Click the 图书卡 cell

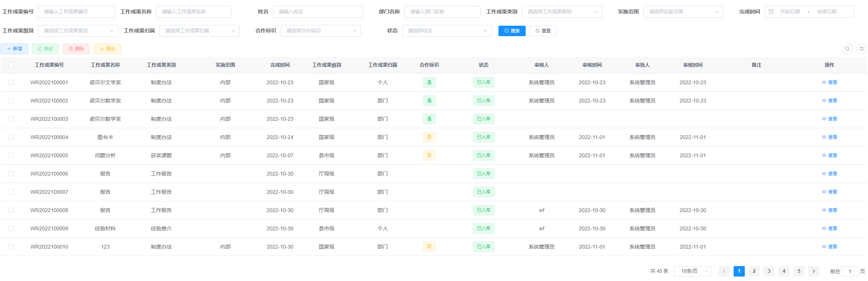tap(105, 137)
